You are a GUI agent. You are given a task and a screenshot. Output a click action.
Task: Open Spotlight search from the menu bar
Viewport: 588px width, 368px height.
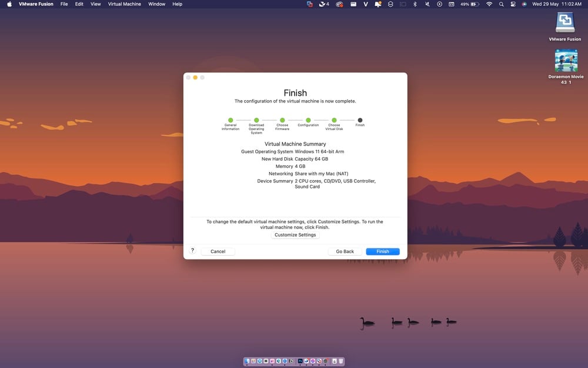click(x=501, y=4)
